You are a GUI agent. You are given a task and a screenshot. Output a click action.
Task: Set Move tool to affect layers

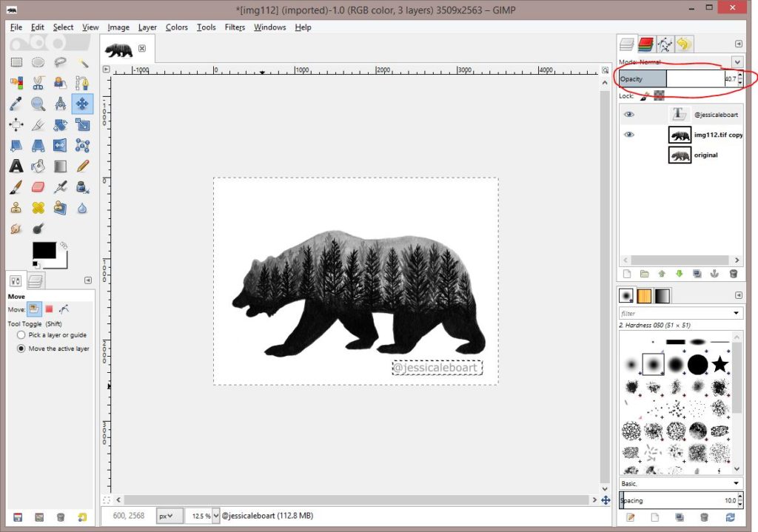click(x=34, y=309)
